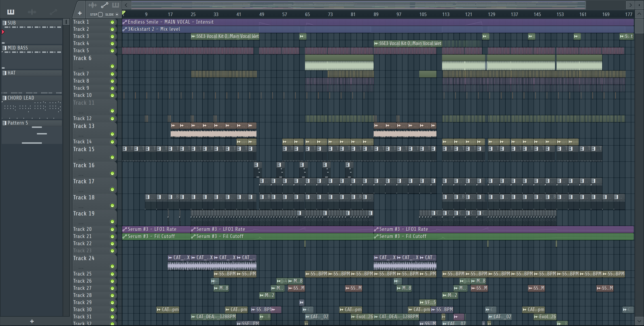Mute Track 1 with its green LED
This screenshot has height=326, width=644.
(x=112, y=22)
